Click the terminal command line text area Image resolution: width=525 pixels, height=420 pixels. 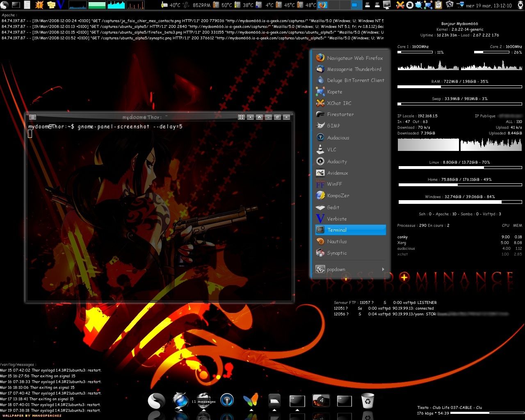click(x=159, y=211)
